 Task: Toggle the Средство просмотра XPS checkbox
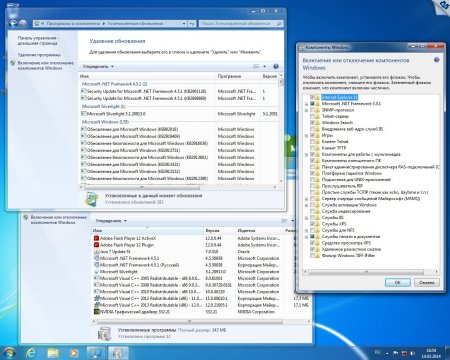point(313,243)
